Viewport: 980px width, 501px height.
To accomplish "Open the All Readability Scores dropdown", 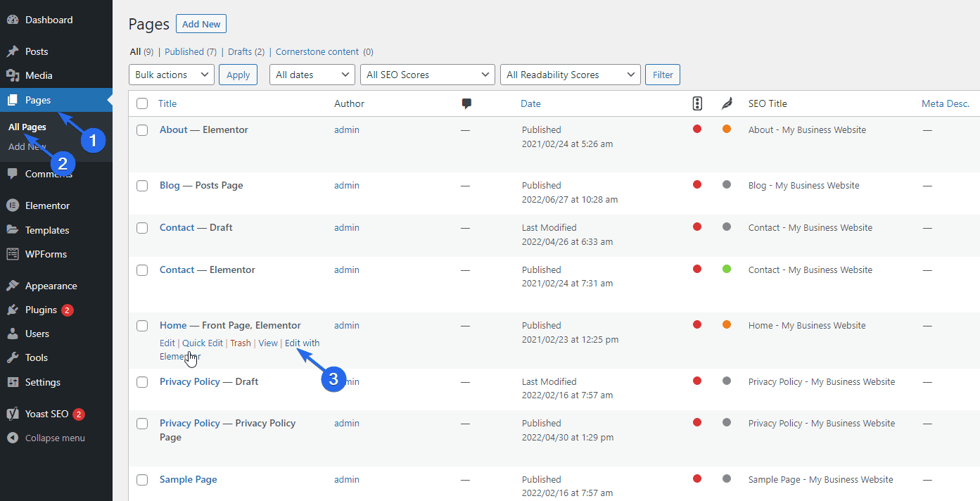I will (571, 75).
